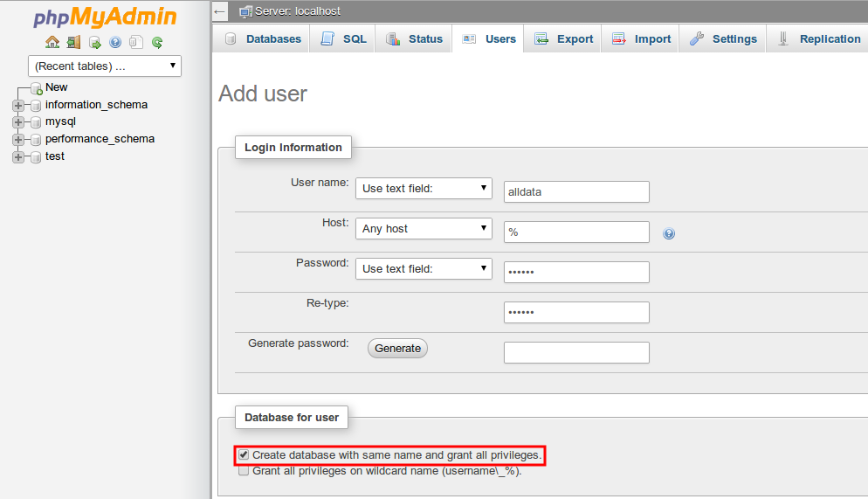Image resolution: width=868 pixels, height=499 pixels.
Task: Click the New link in database tree
Action: [x=57, y=87]
